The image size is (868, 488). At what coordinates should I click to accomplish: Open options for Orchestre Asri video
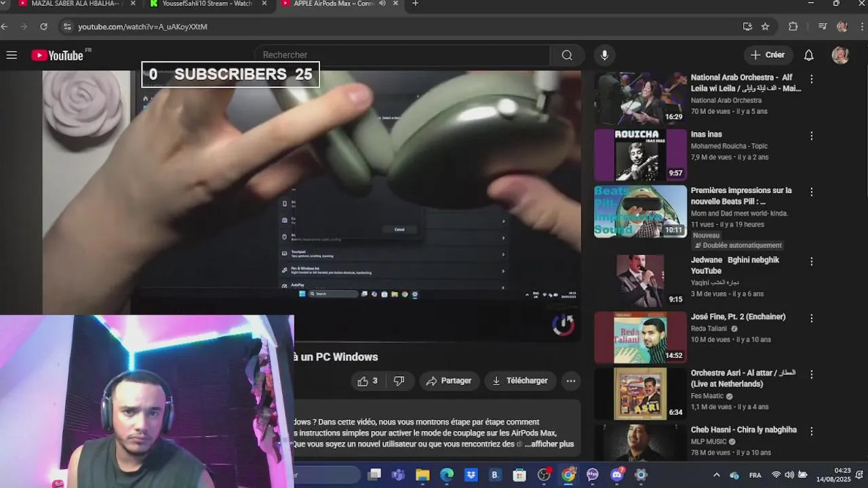(x=811, y=375)
